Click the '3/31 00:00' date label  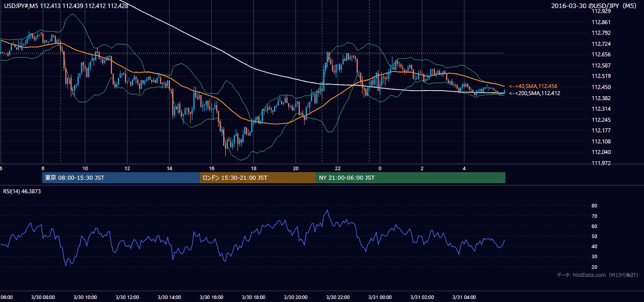(x=380, y=297)
